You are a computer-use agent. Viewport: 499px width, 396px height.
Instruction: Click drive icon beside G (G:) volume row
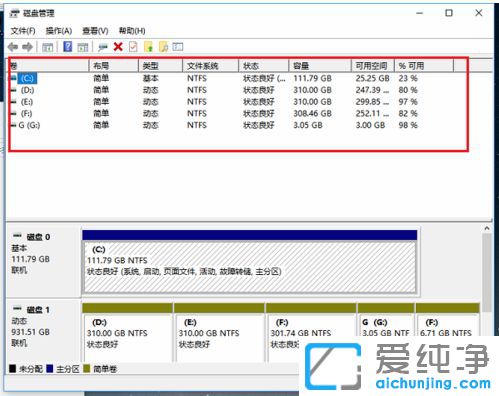tap(14, 125)
